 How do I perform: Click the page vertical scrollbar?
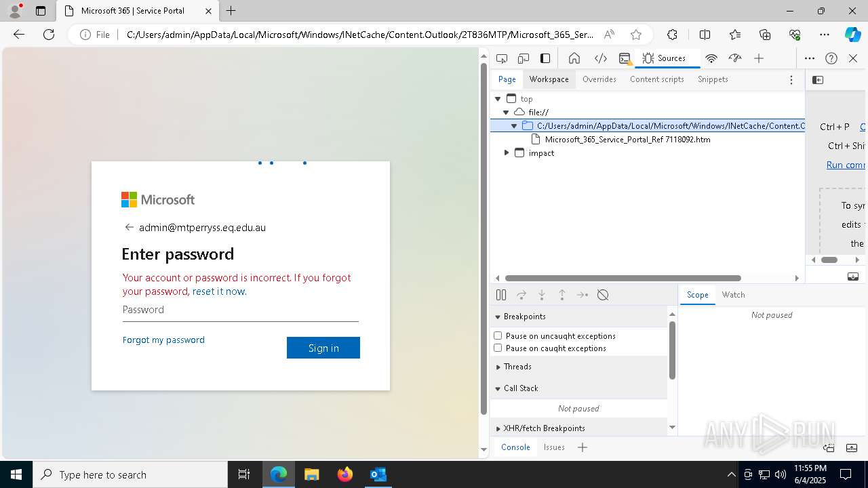(x=484, y=237)
